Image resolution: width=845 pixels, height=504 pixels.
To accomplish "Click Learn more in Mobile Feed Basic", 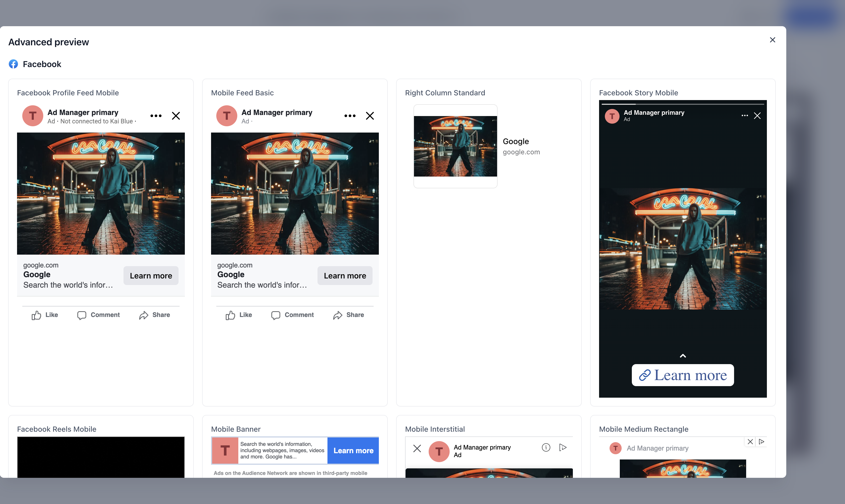I will coord(345,275).
